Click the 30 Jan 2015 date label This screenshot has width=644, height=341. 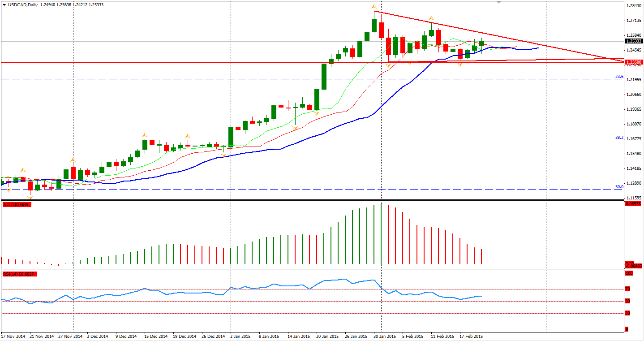pos(385,336)
